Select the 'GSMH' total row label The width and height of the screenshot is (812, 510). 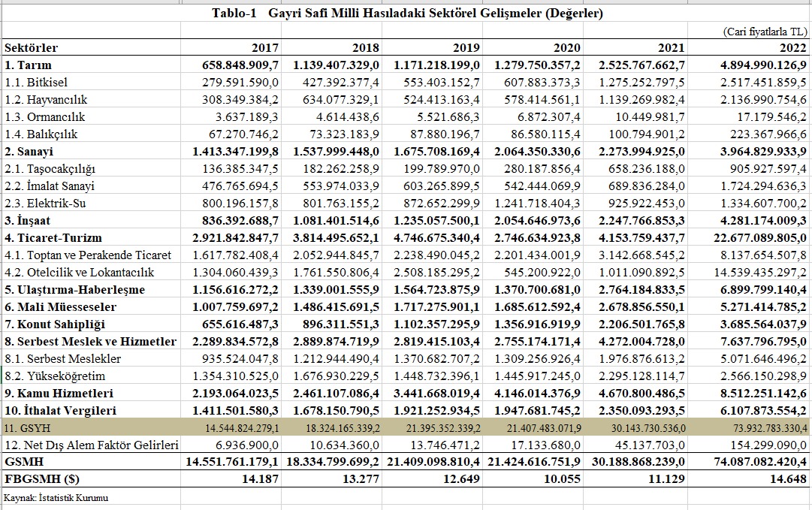24,462
